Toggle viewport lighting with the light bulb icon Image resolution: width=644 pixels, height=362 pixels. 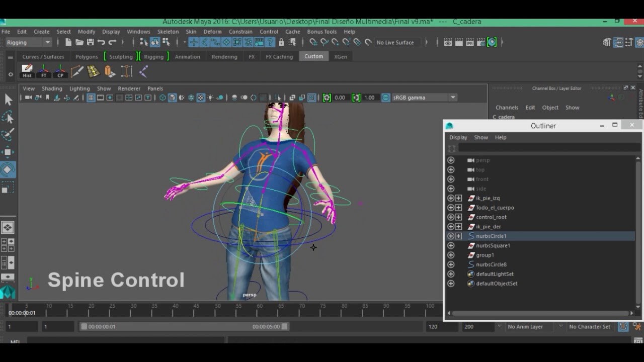click(x=210, y=98)
